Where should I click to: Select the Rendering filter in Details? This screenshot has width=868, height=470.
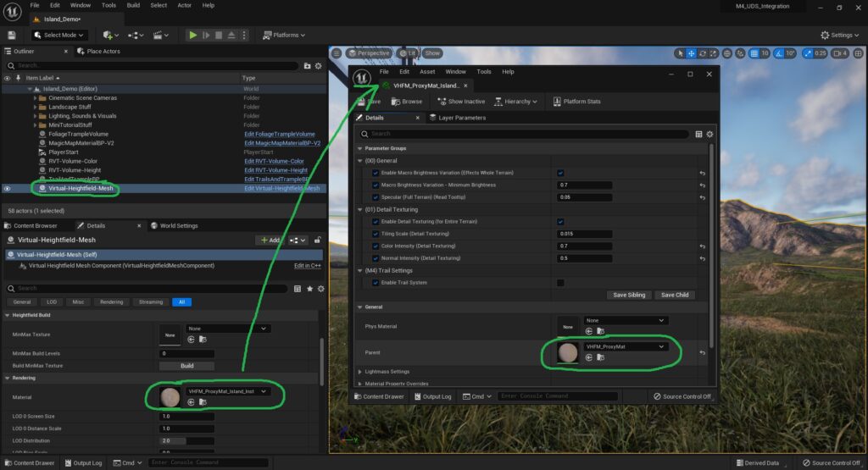pyautogui.click(x=111, y=302)
